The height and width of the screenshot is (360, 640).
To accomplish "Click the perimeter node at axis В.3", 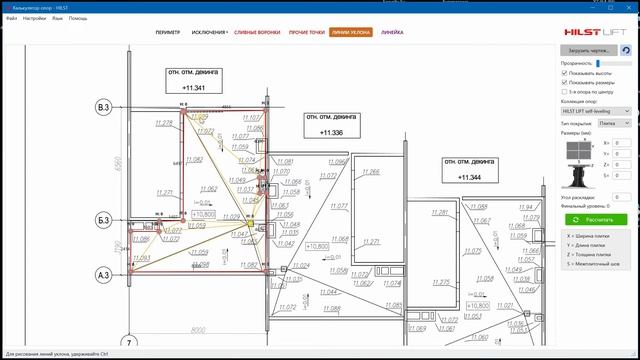I will [x=184, y=111].
